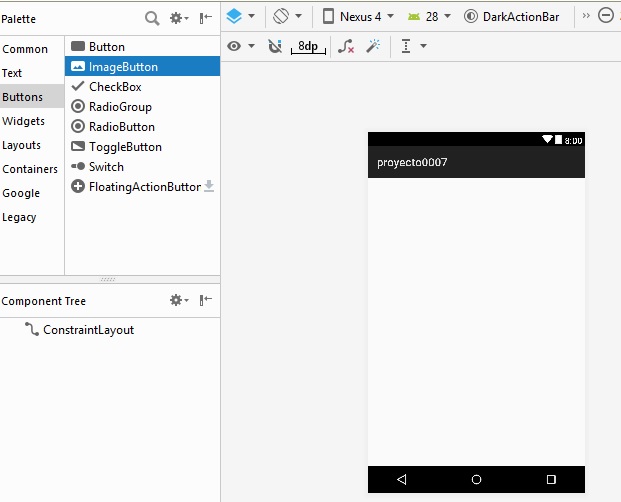Open the design surface layers dropdown
This screenshot has width=621, height=502.
click(240, 17)
